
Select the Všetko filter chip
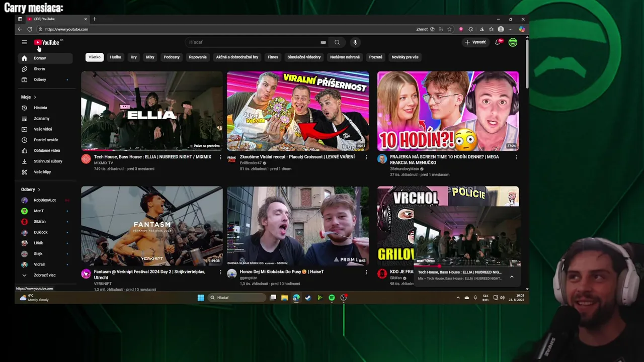point(95,57)
